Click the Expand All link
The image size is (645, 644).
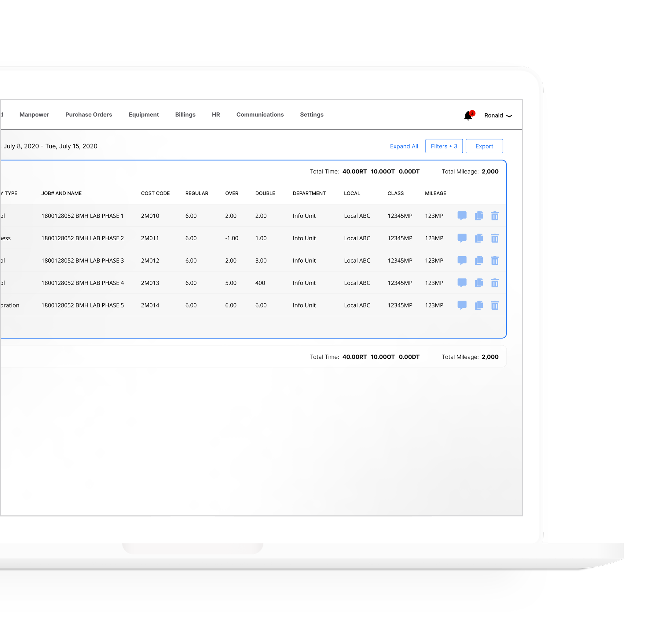(x=404, y=147)
